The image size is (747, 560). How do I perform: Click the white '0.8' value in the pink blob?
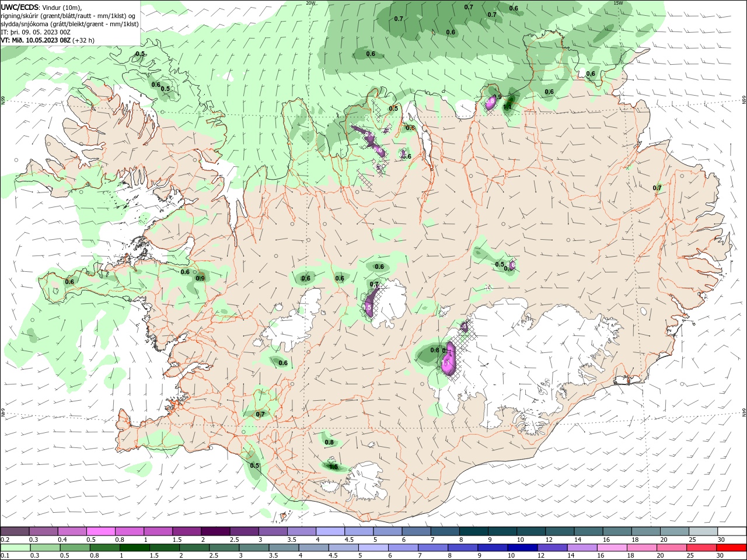(491, 101)
